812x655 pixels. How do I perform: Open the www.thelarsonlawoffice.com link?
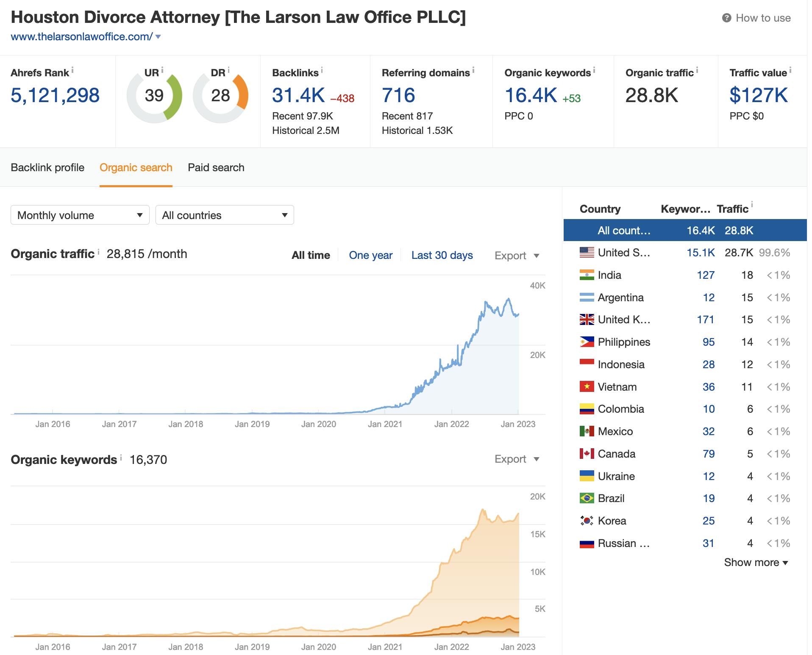click(81, 37)
